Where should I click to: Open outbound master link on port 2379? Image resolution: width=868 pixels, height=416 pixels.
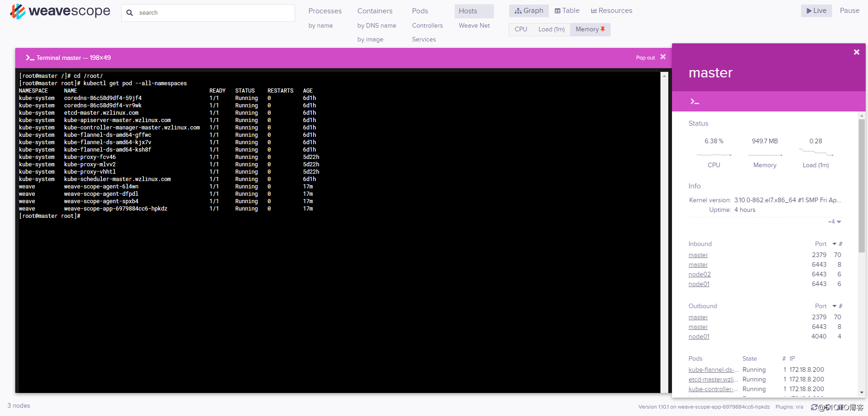[x=698, y=317]
